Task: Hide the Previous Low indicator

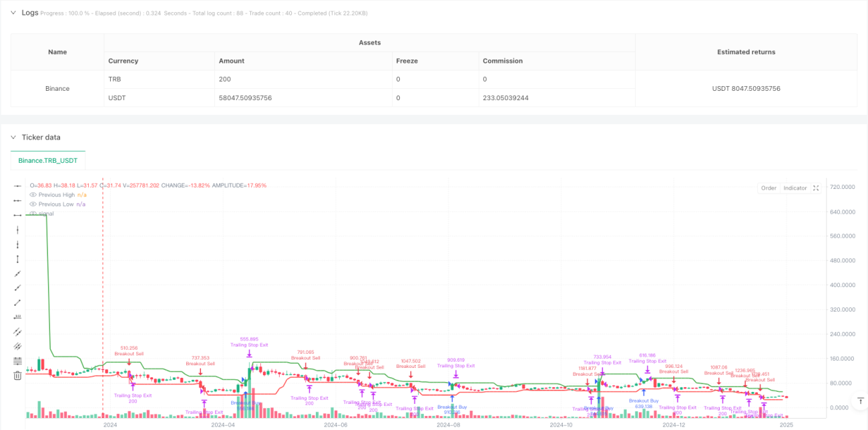Action: [33, 204]
